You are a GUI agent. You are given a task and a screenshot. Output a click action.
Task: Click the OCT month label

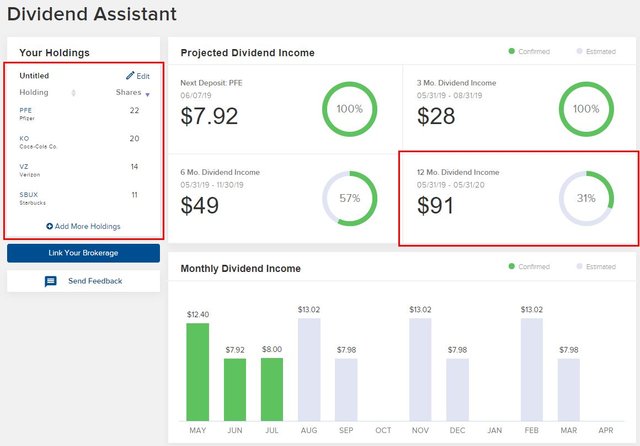383,430
